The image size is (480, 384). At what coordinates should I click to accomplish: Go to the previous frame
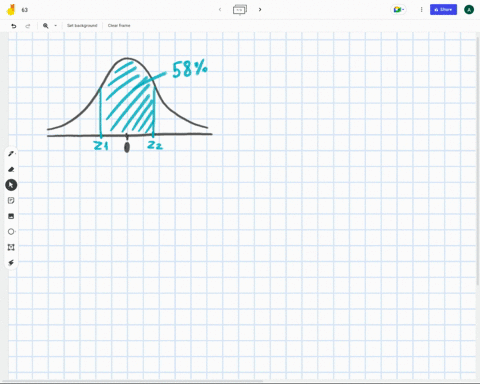[220, 10]
